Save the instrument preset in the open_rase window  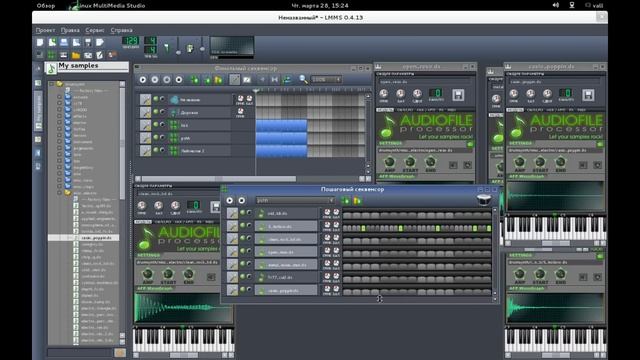point(458,95)
